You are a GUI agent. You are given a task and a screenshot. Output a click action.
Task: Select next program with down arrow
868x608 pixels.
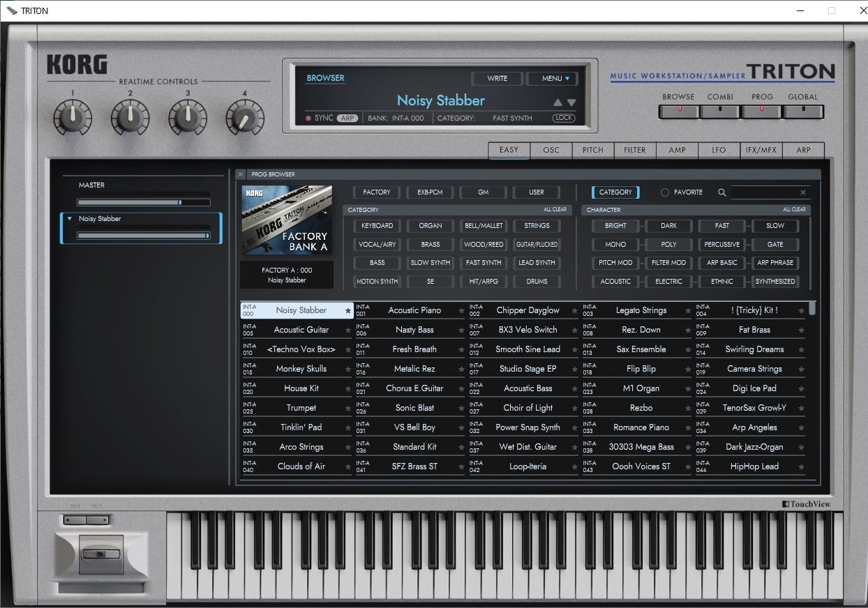point(571,102)
